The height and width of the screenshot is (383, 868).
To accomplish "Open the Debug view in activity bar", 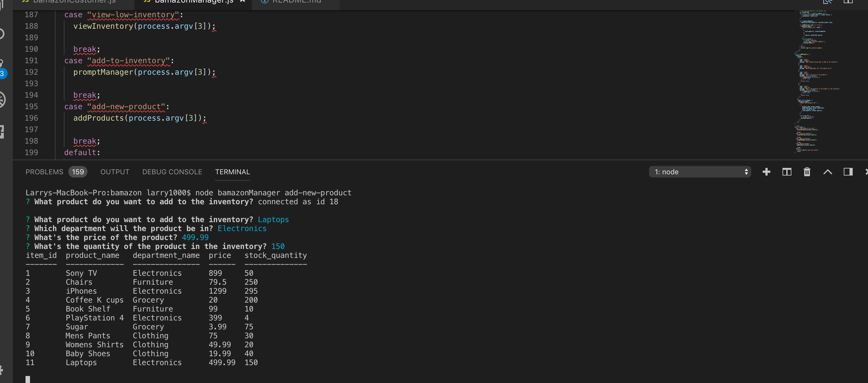I will (2, 100).
